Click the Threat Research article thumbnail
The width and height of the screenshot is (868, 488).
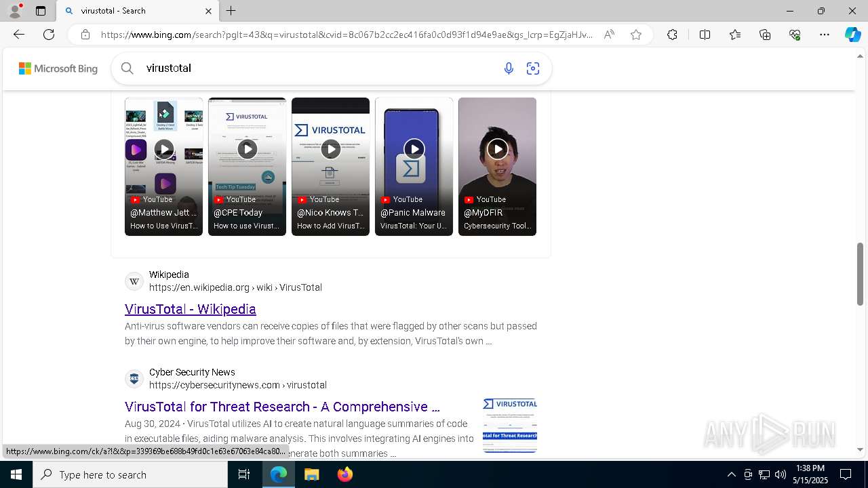click(x=510, y=425)
